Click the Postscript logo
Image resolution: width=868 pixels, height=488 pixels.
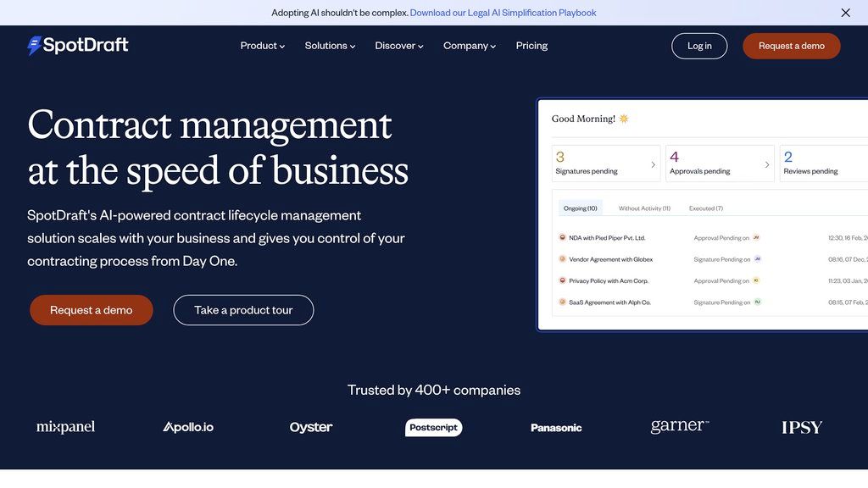tap(433, 428)
